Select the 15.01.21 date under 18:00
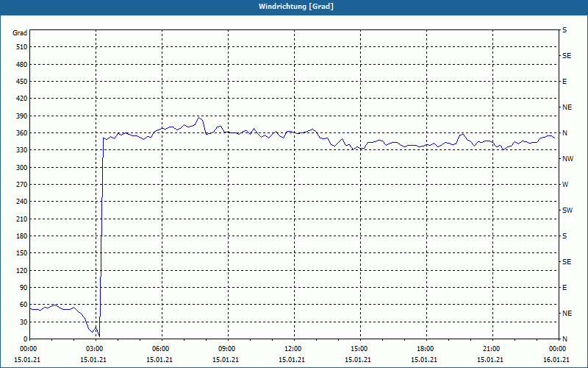Screen dimensions: 588x368 click(x=424, y=360)
